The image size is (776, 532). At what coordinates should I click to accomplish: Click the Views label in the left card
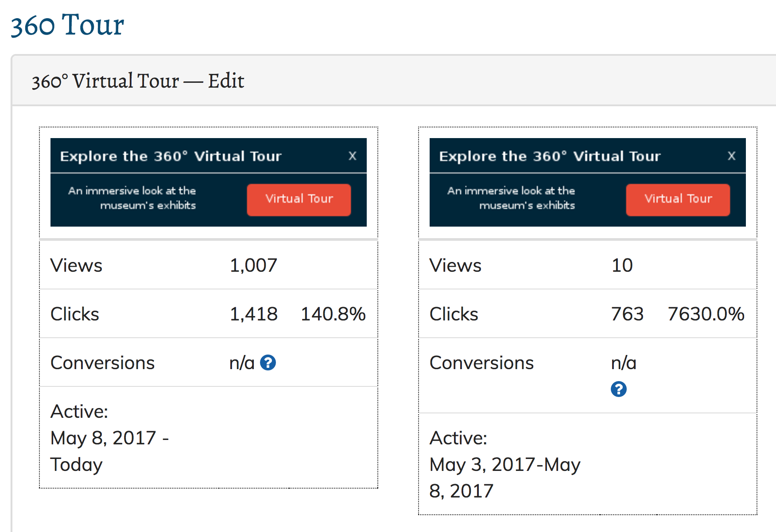coord(76,265)
